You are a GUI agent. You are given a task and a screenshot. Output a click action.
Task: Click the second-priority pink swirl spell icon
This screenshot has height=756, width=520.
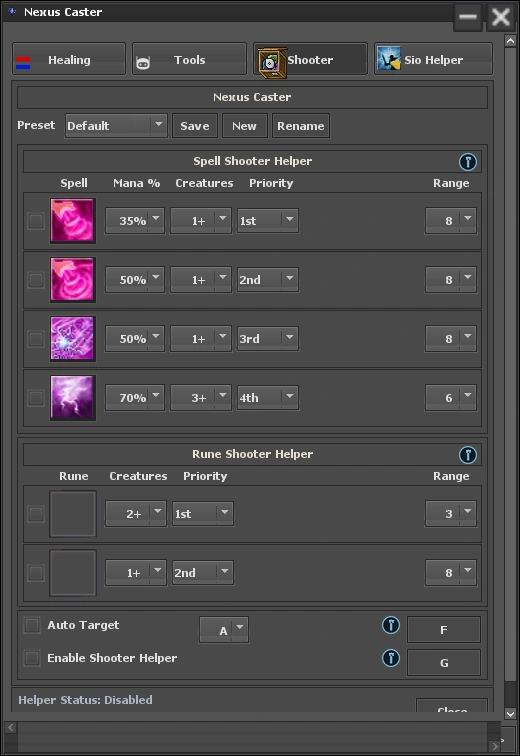pos(73,280)
